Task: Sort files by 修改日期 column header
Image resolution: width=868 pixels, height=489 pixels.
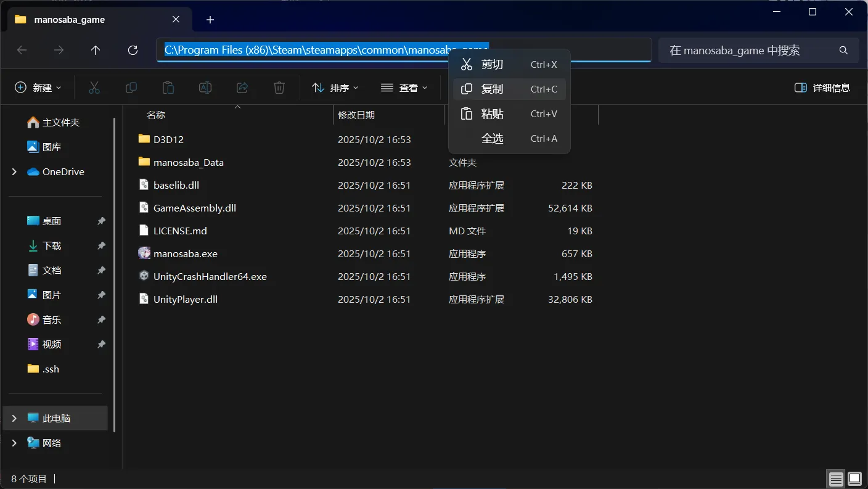Action: 356,115
